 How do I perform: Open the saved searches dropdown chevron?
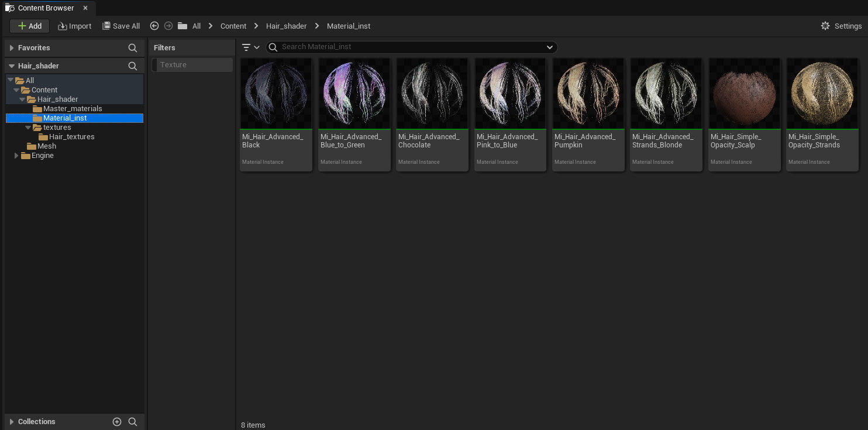(x=549, y=47)
